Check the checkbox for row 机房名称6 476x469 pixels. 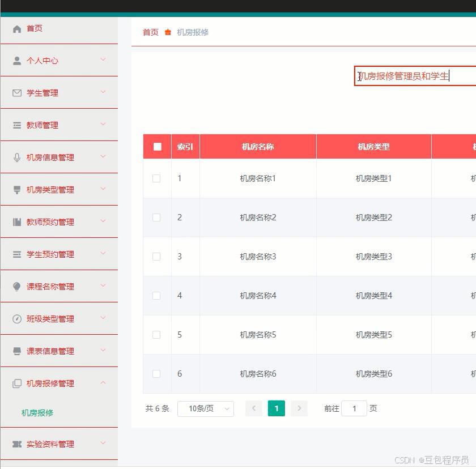click(x=157, y=373)
